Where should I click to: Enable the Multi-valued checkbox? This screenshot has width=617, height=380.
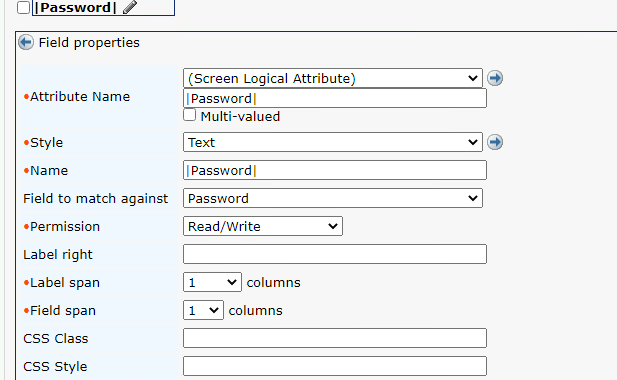pyautogui.click(x=190, y=115)
